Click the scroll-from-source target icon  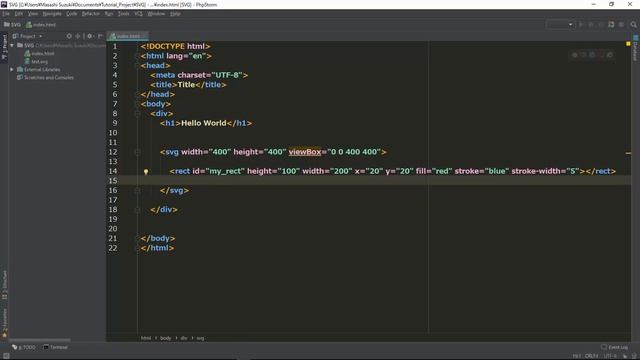[69, 36]
